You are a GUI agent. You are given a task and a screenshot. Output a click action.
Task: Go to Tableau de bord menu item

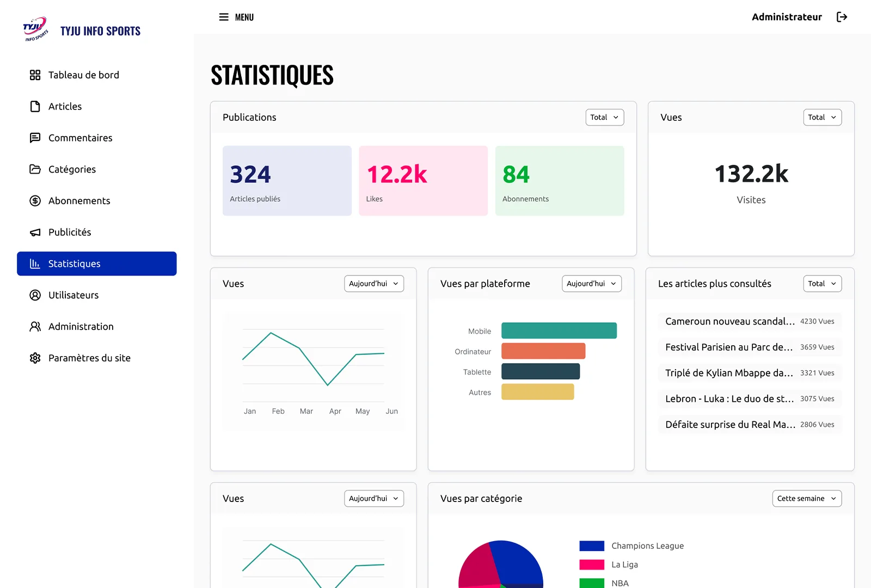point(97,75)
